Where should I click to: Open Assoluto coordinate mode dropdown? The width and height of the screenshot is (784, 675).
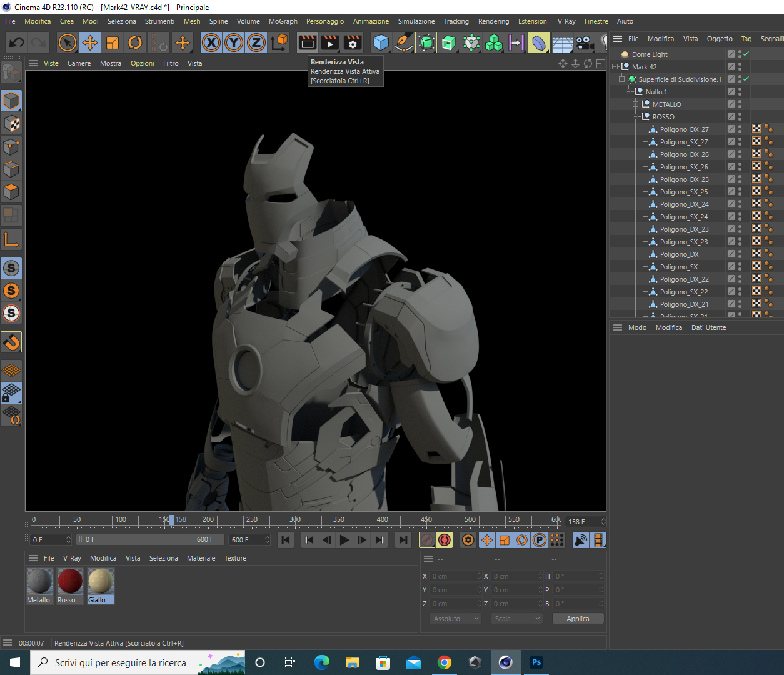pyautogui.click(x=455, y=619)
